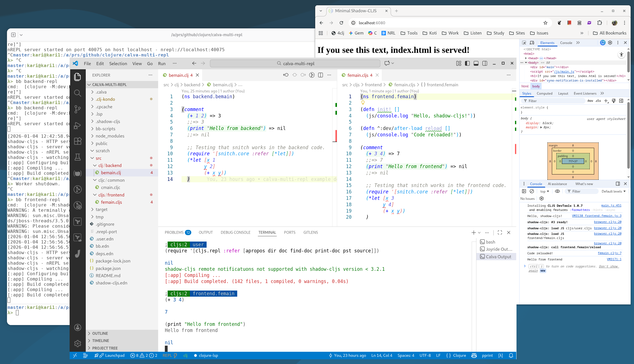Open the Source Control view

coord(77,109)
